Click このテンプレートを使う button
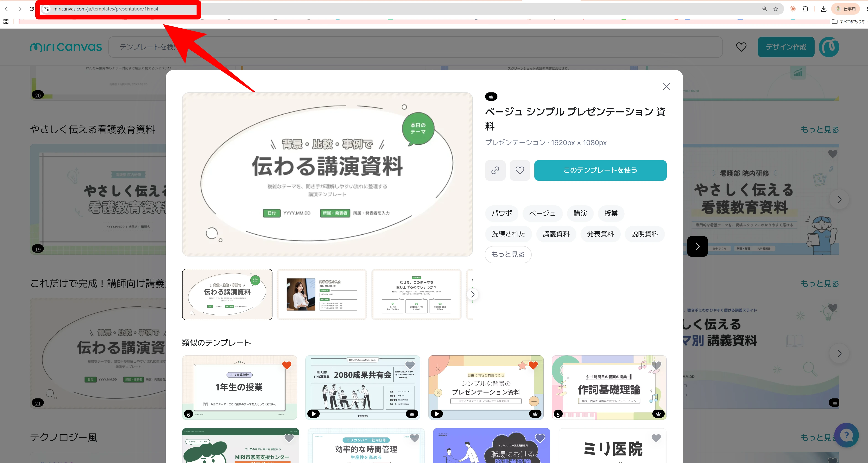 click(x=600, y=170)
